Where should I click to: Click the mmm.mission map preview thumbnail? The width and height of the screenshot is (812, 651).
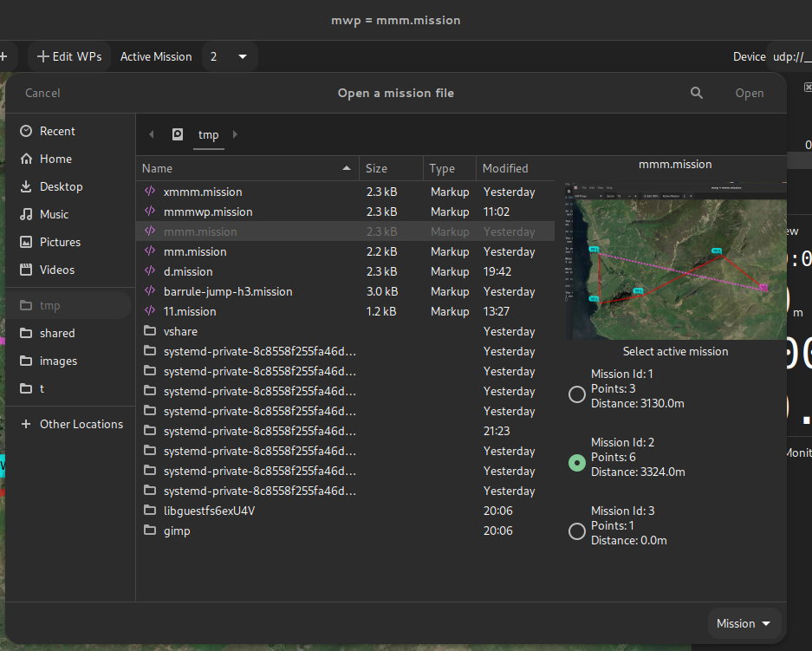point(676,261)
